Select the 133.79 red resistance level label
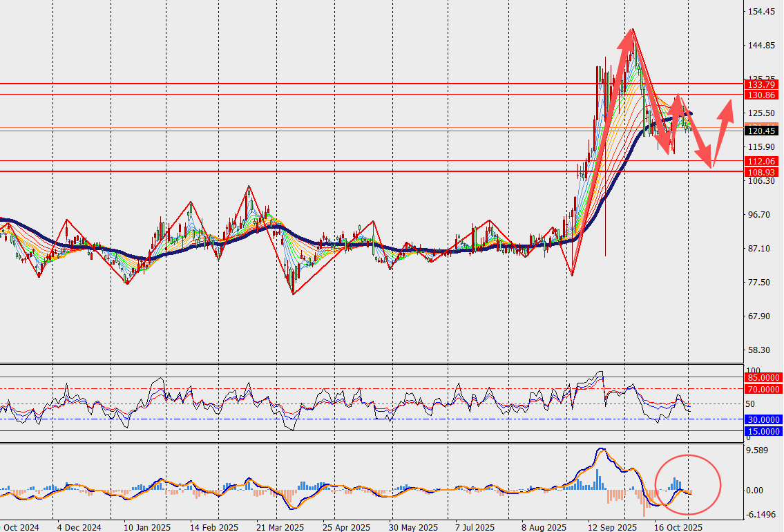The image size is (784, 532). pos(761,84)
